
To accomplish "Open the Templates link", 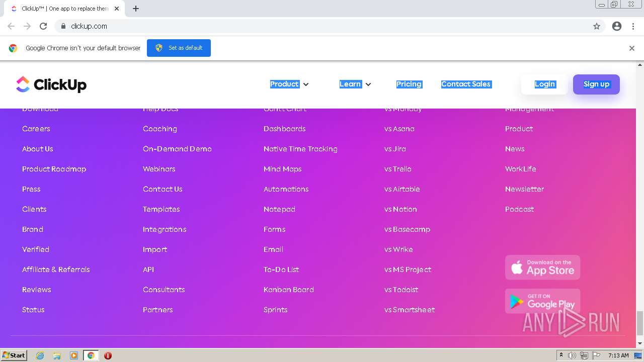I will pos(162,209).
